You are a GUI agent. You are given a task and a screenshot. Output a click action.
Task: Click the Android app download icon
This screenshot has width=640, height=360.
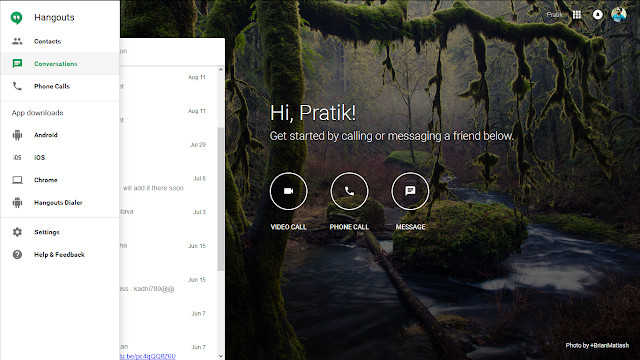[17, 135]
